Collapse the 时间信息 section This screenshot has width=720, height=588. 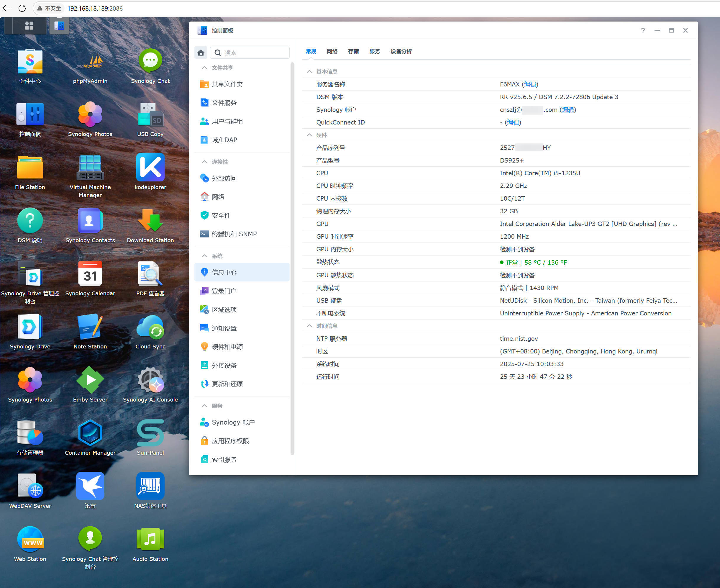pos(309,326)
